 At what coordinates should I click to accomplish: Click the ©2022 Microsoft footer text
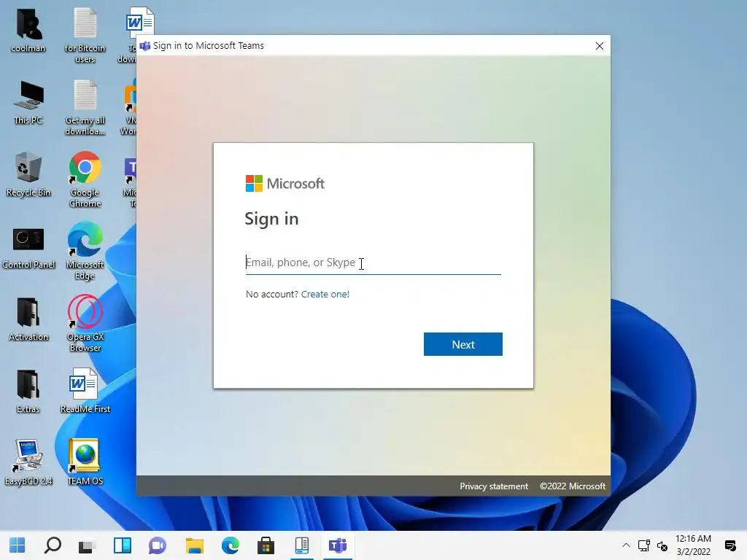[x=572, y=486]
